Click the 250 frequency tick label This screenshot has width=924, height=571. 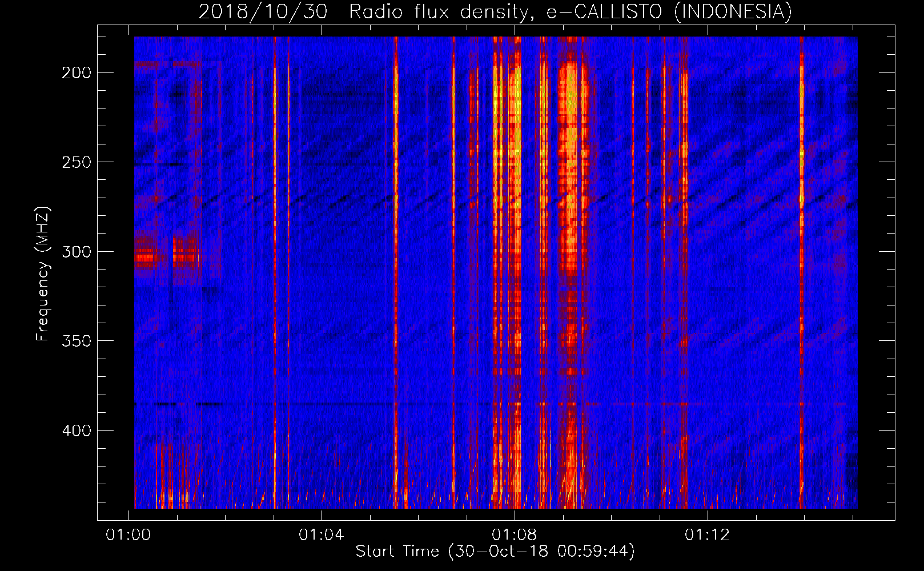tap(77, 162)
